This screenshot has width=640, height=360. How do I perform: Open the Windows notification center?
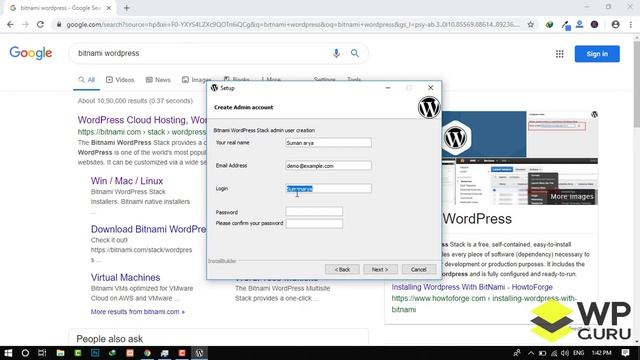click(625, 353)
